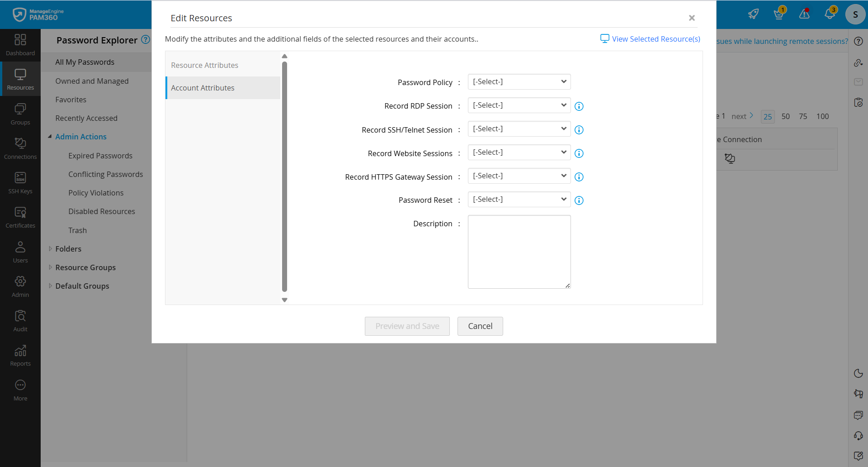The width and height of the screenshot is (868, 467).
Task: Click the Cancel button
Action: (x=480, y=326)
